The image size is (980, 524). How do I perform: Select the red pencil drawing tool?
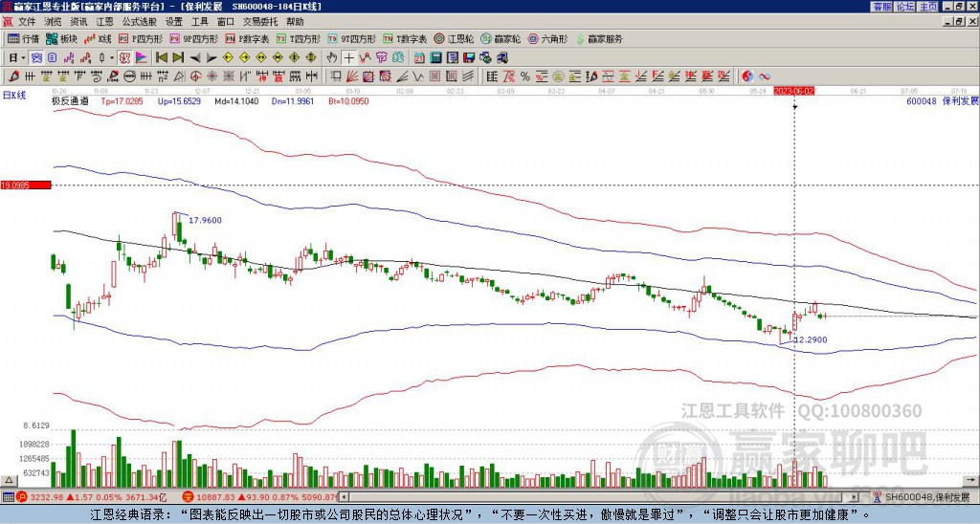click(13, 76)
